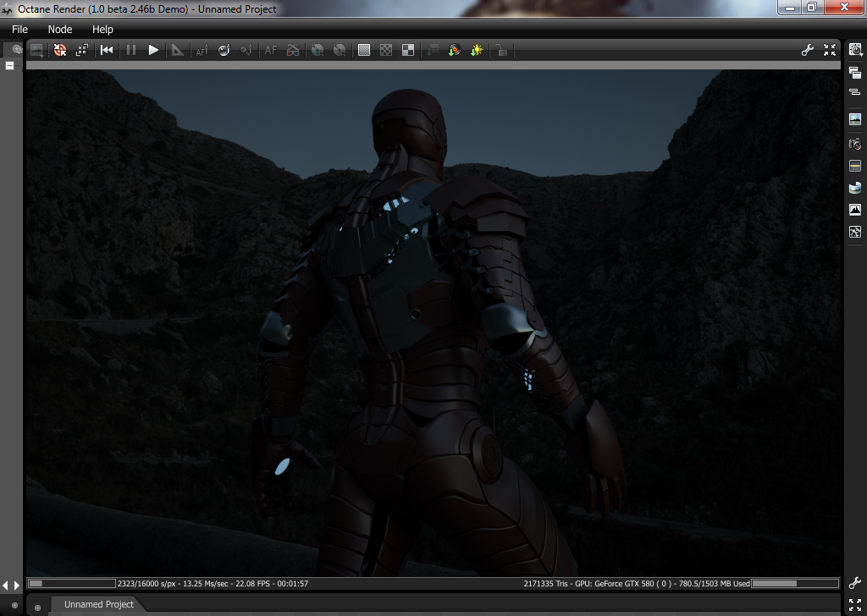Click the red-arrow render region icon

click(60, 51)
